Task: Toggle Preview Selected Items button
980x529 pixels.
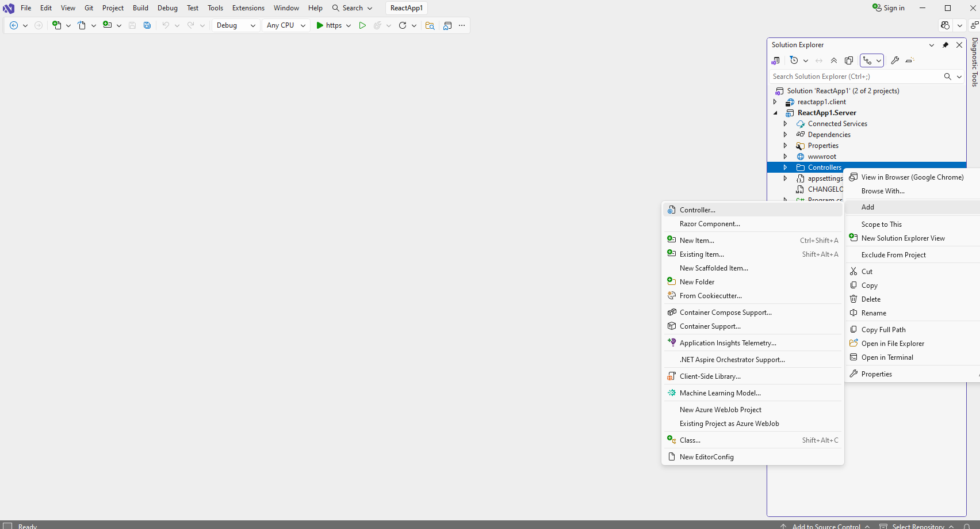Action: coord(910,60)
